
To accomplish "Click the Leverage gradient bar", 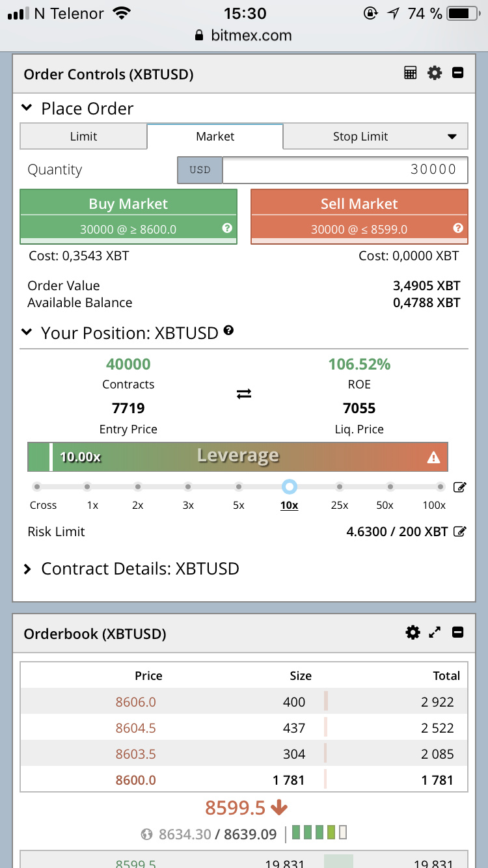I will point(237,457).
